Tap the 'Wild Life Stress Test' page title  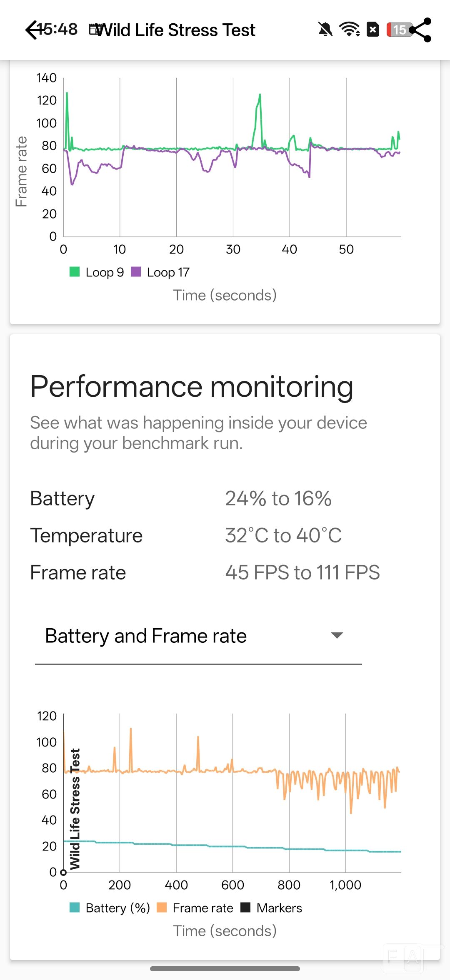[177, 30]
